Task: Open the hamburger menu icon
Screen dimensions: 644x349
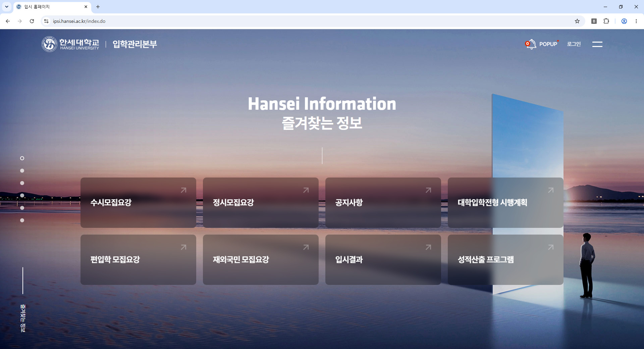Action: pyautogui.click(x=597, y=44)
